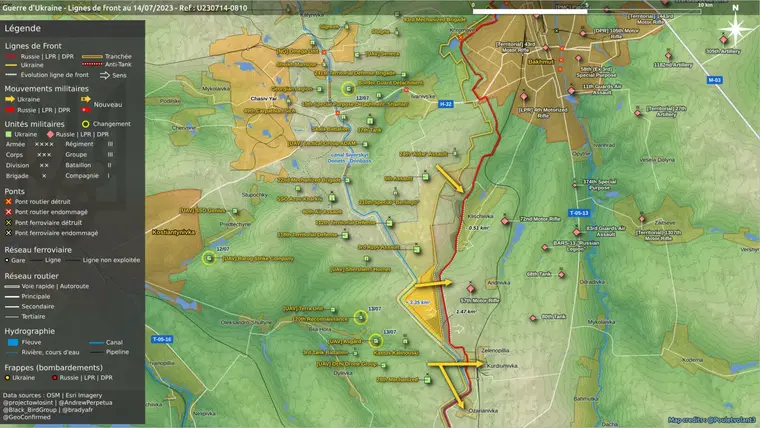Click the Pont ferroviaire endommagé legend icon
760x428 pixels.
(x=8, y=233)
